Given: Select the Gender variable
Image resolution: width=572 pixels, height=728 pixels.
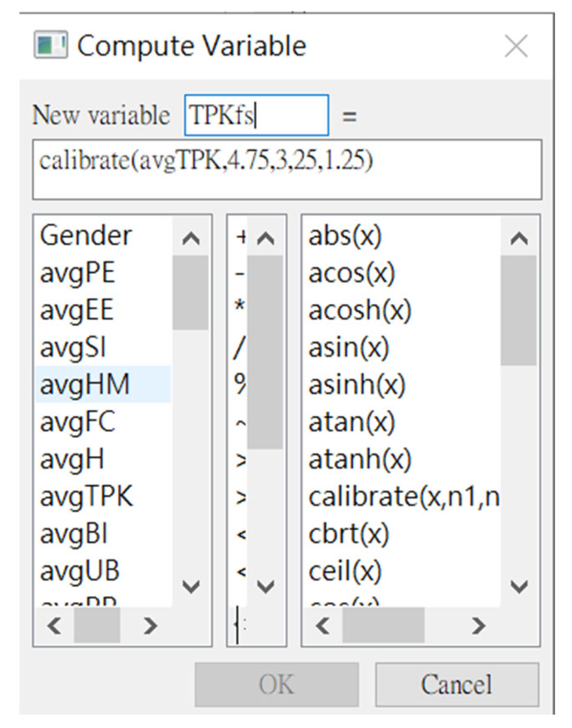Looking at the screenshot, I should (86, 235).
